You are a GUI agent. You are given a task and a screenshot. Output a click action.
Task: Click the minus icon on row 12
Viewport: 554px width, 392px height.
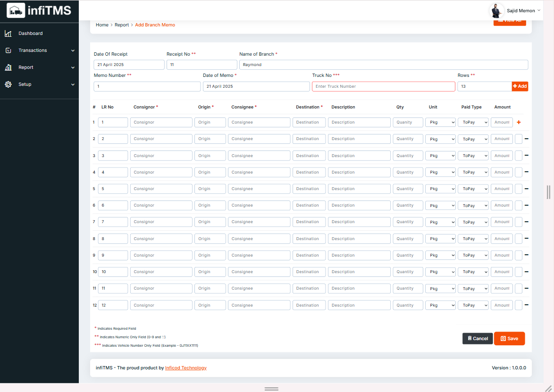(x=526, y=305)
